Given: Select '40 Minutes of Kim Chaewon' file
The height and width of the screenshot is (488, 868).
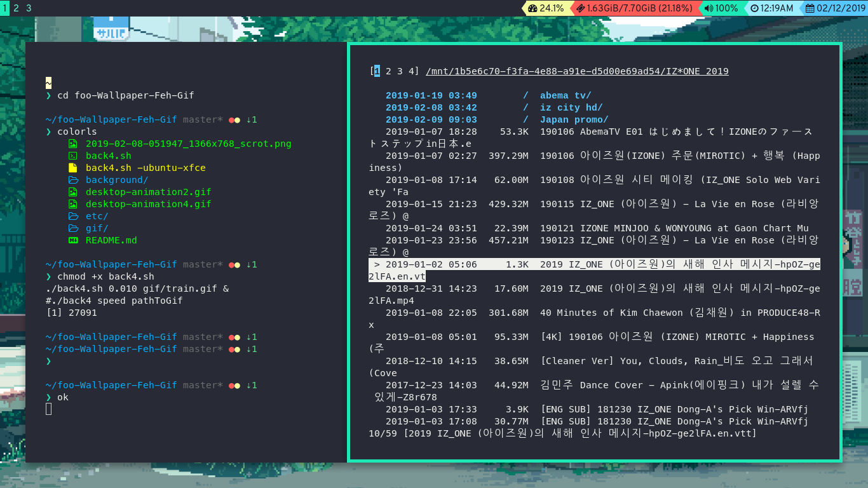Looking at the screenshot, I should pyautogui.click(x=594, y=319).
